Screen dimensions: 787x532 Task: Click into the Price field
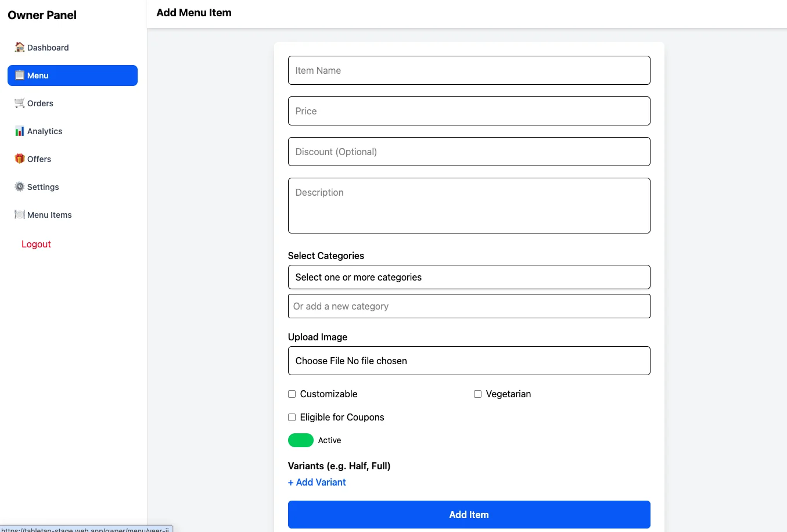tap(469, 111)
